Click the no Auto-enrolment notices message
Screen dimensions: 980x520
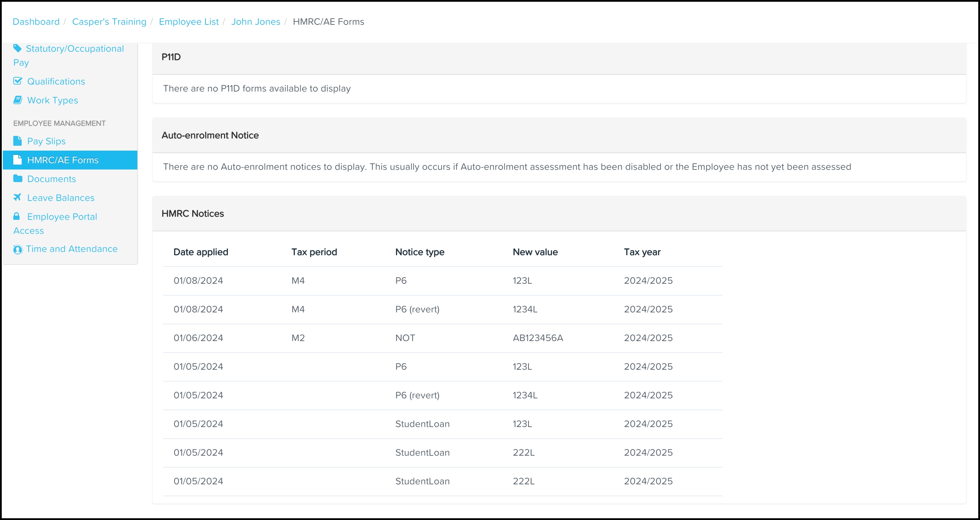pos(507,167)
